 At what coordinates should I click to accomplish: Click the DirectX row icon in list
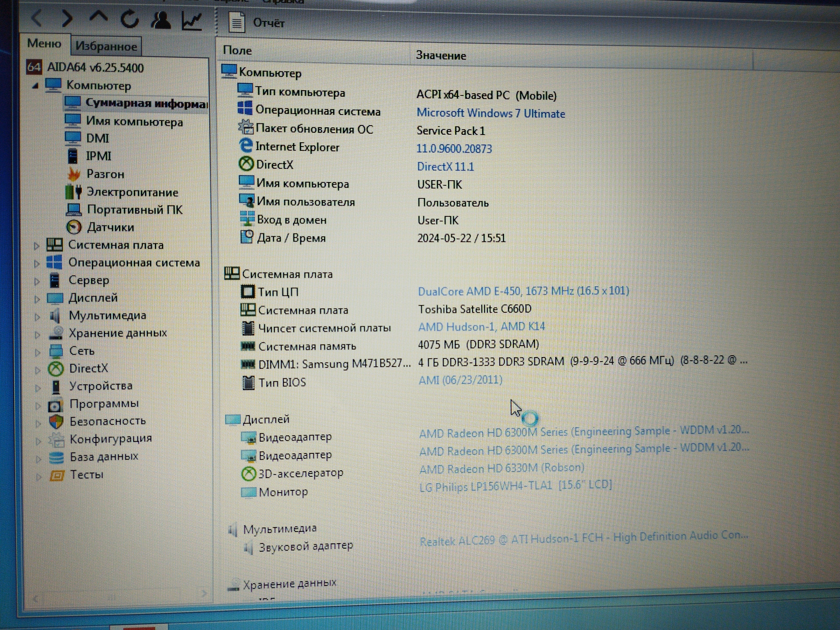tap(246, 164)
